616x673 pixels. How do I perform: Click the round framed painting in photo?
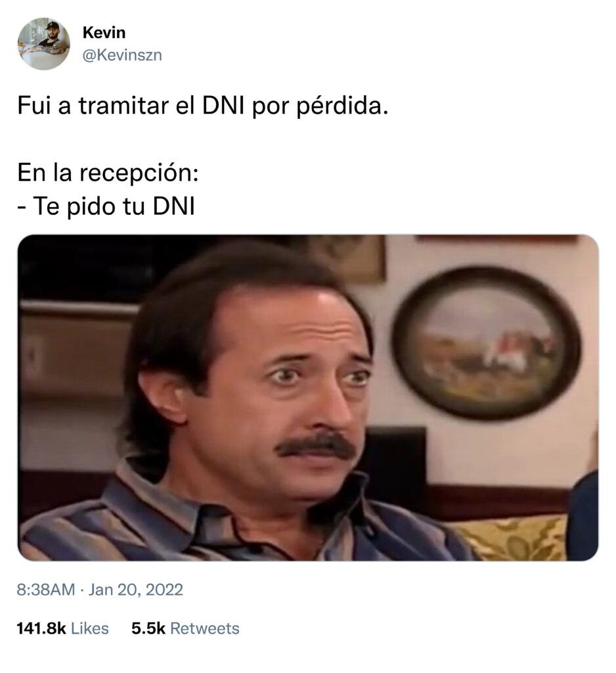486,342
